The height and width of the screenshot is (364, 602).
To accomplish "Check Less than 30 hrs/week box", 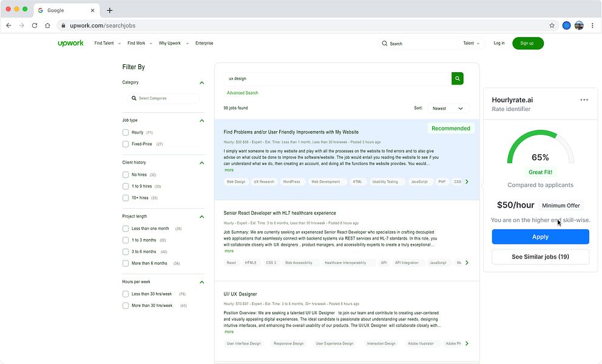I will pyautogui.click(x=126, y=294).
